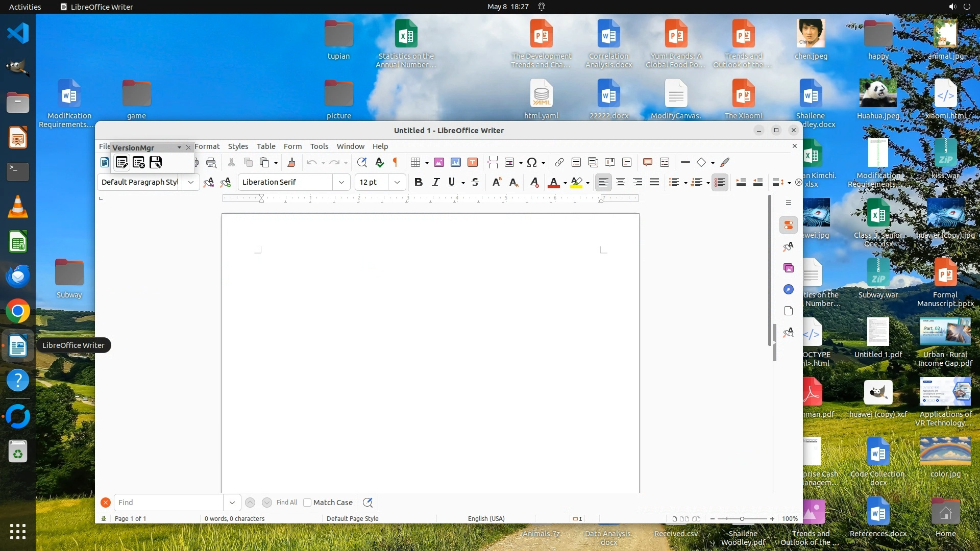Toggle No List button in toolbar
980x551 pixels.
point(720,182)
